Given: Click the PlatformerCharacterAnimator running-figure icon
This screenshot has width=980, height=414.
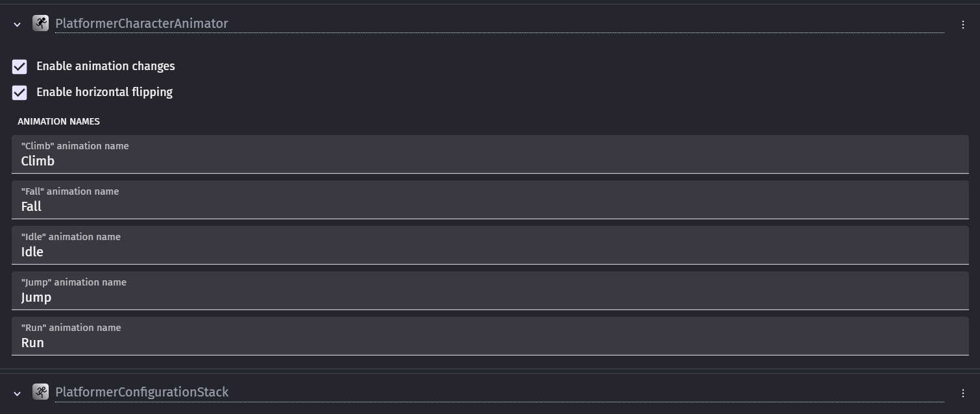Looking at the screenshot, I should pos(41,23).
